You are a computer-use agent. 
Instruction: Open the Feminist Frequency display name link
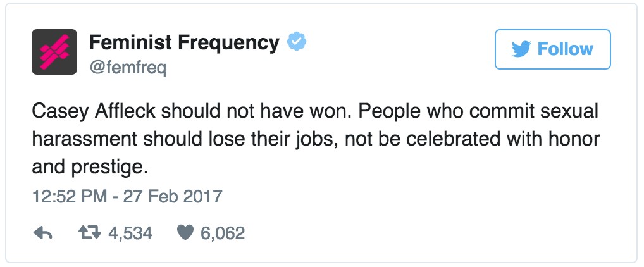click(183, 42)
